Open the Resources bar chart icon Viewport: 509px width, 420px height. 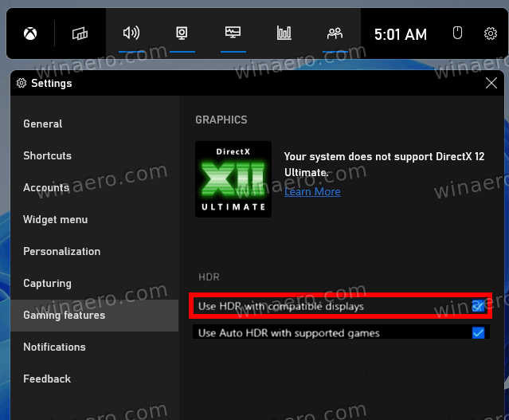click(x=284, y=33)
